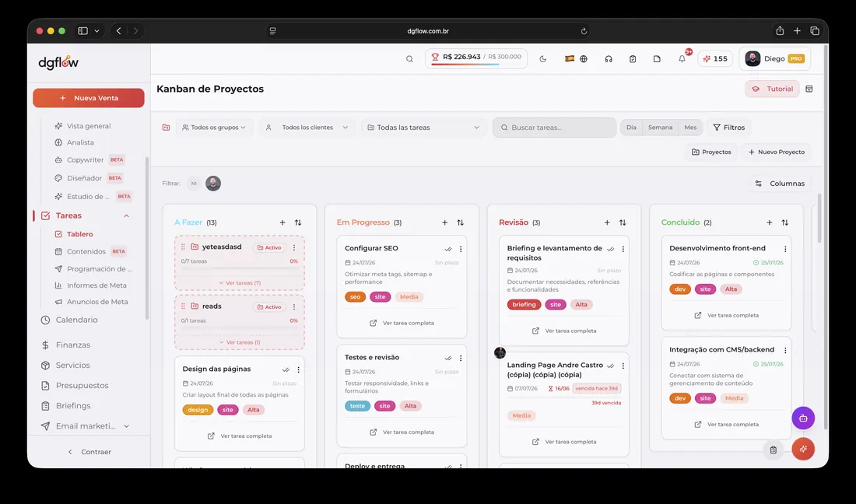
Task: Click Nuevo Proyecto button
Action: 777,152
